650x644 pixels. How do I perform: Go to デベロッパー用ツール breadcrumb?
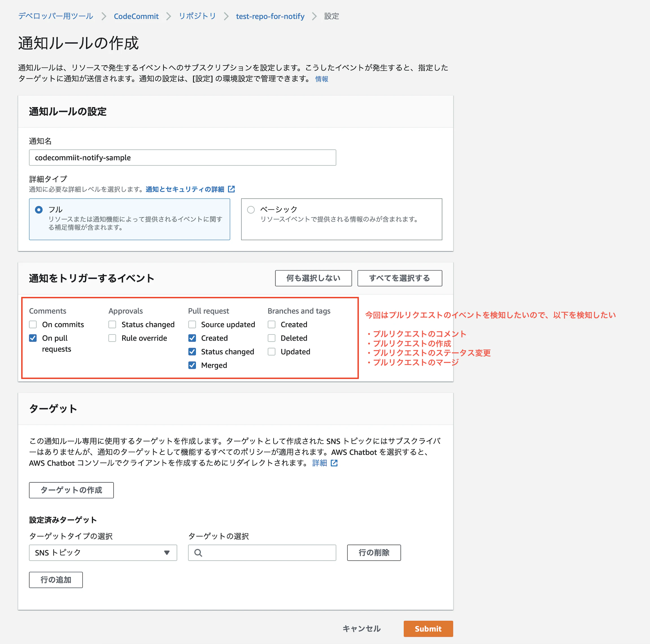(x=56, y=16)
